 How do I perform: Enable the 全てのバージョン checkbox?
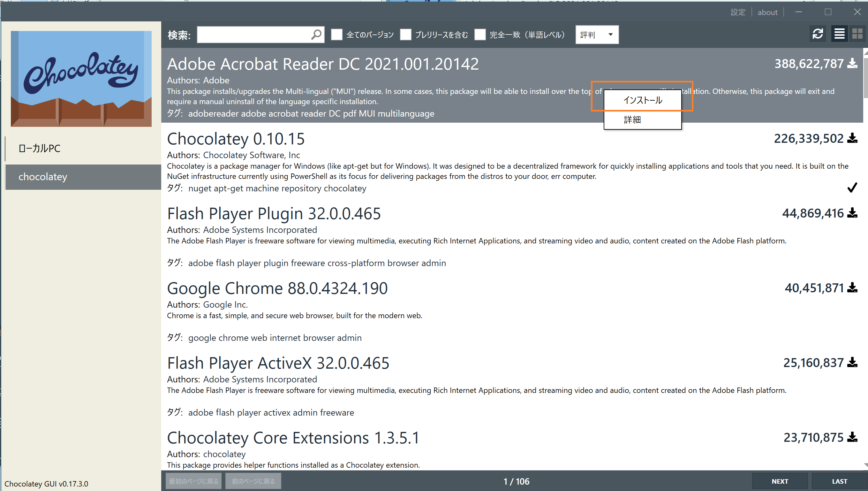336,35
